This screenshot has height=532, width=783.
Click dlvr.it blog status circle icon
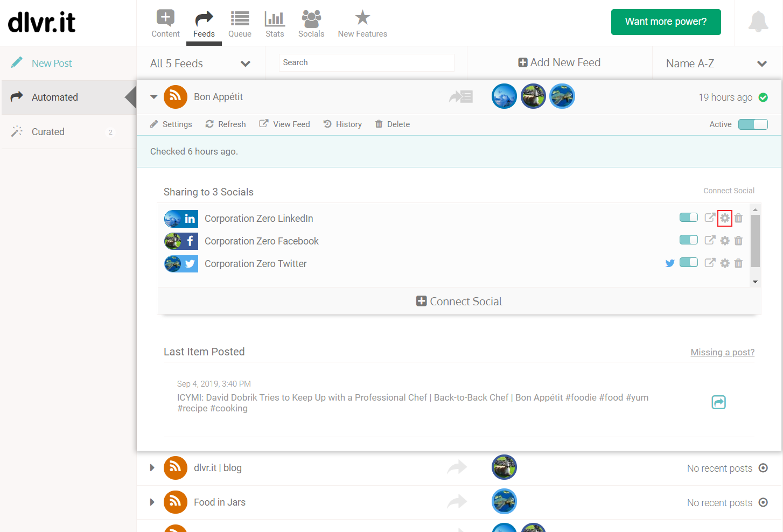pos(763,468)
